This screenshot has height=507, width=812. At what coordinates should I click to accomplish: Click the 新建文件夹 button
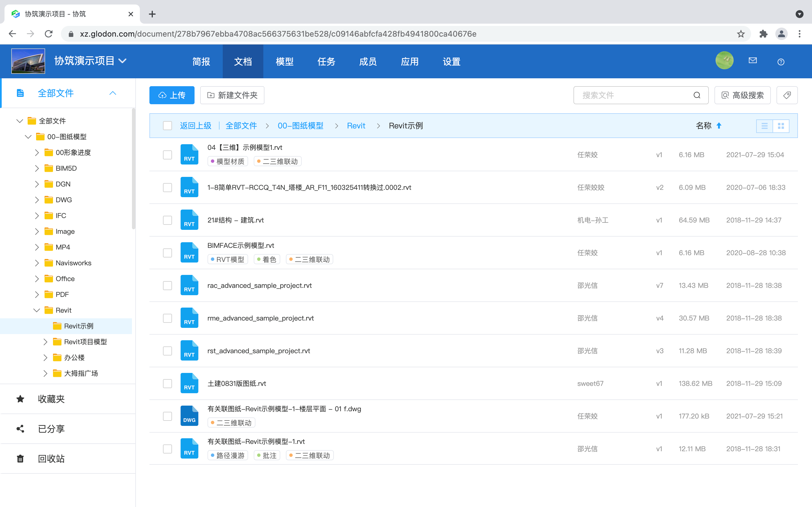pos(232,95)
